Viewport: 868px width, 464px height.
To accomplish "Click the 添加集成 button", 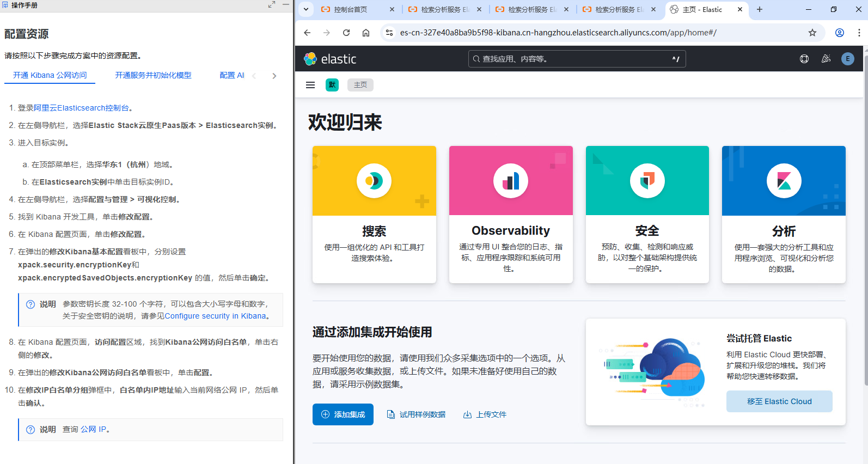I will pyautogui.click(x=343, y=414).
